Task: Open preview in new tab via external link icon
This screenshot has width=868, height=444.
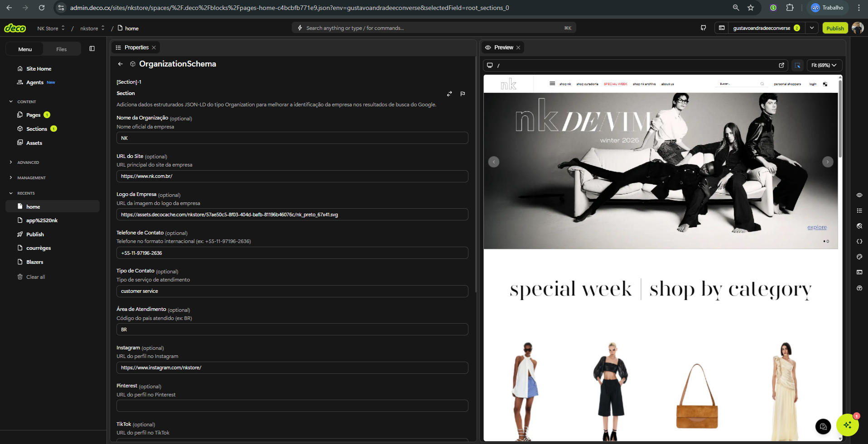Action: click(x=781, y=65)
